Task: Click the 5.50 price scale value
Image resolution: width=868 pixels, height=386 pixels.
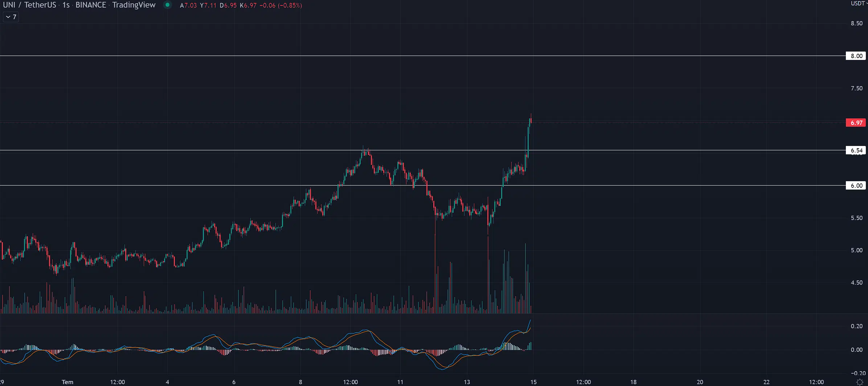Action: click(x=856, y=218)
